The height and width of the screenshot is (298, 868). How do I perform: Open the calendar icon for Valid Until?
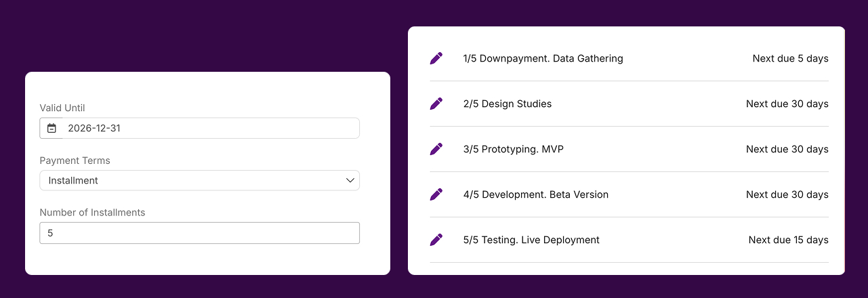[x=51, y=128]
